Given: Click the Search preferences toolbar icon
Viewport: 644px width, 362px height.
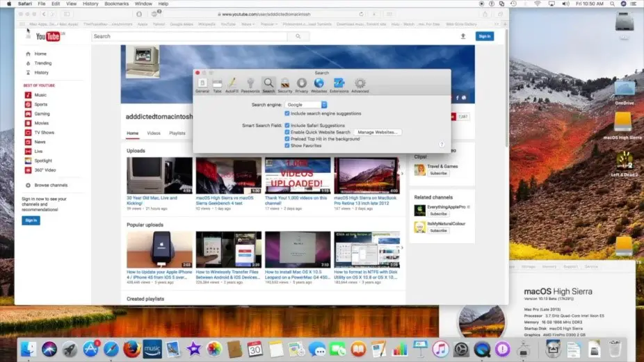Looking at the screenshot, I should (268, 85).
